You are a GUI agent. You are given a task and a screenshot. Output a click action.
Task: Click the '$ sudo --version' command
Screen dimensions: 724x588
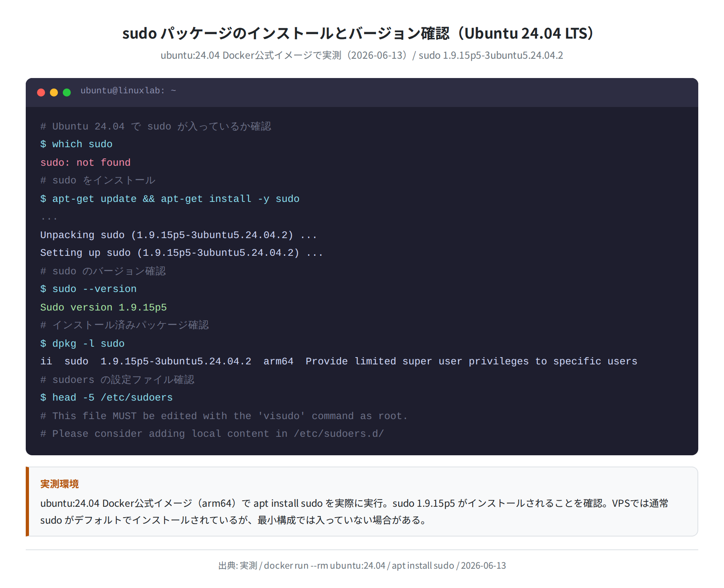pos(88,289)
